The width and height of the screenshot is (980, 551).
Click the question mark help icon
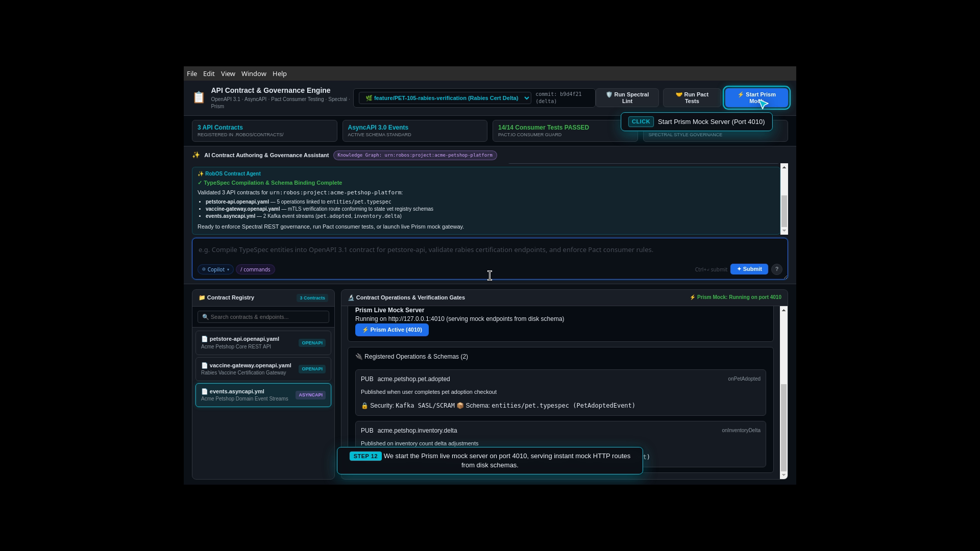776,269
